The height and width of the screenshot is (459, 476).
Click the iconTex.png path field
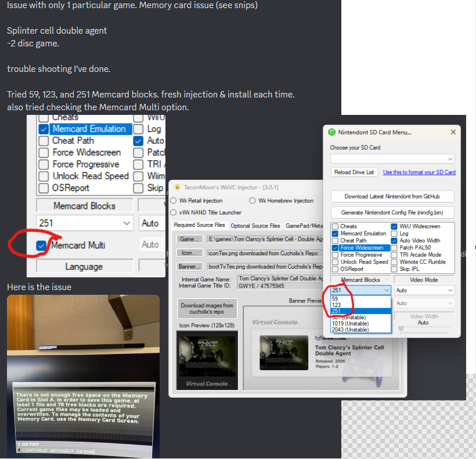[265, 253]
